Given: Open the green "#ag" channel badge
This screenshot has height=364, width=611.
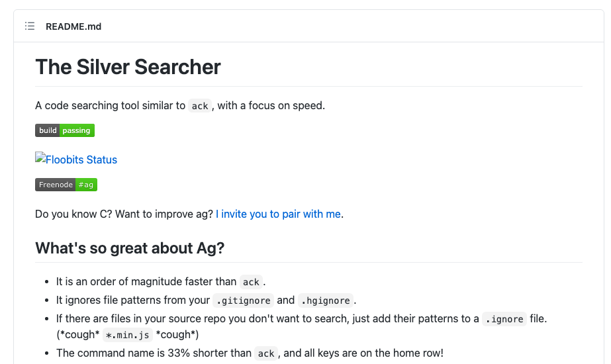Looking at the screenshot, I should tap(86, 185).
